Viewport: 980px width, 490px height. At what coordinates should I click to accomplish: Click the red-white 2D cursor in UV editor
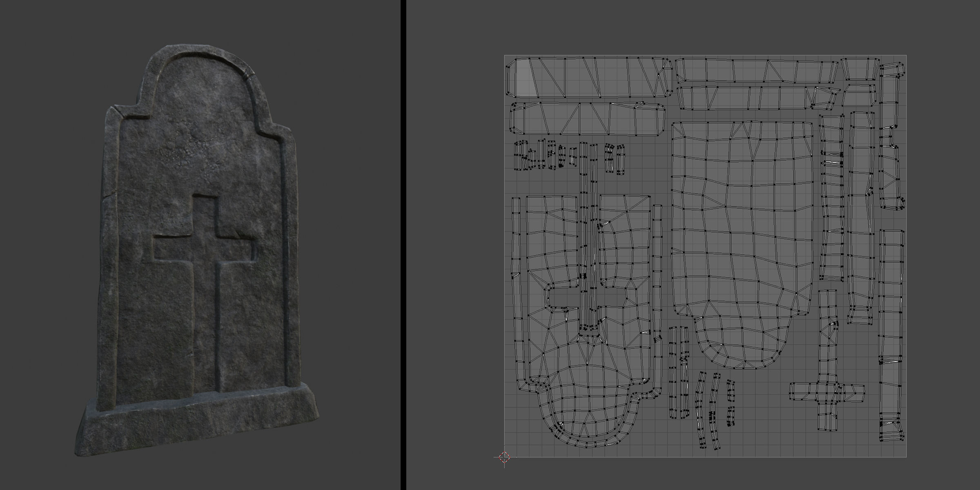(505, 457)
